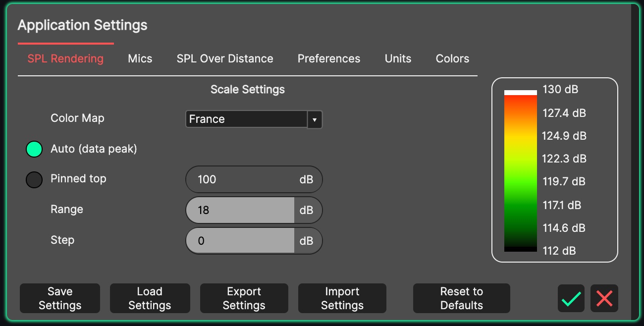Go to the SPL Over Distance tab
Viewport: 644px width, 326px height.
225,58
